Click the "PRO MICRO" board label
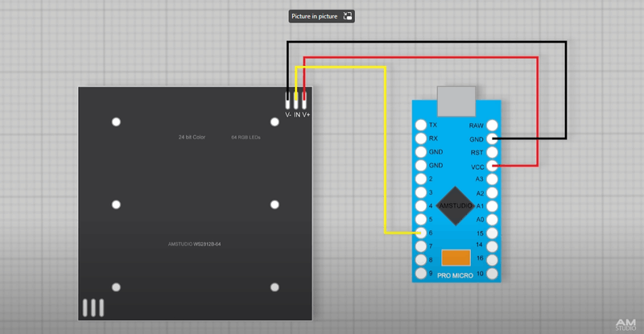644x334 pixels. 455,276
